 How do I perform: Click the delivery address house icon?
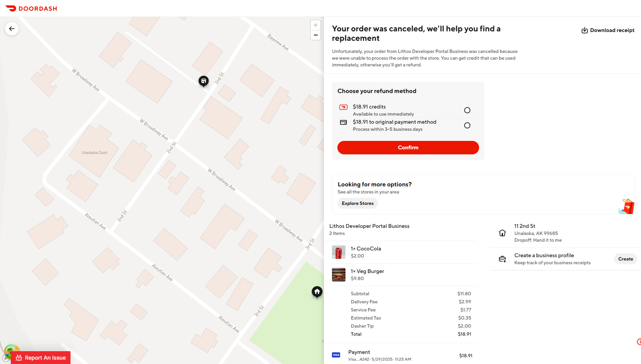point(502,233)
